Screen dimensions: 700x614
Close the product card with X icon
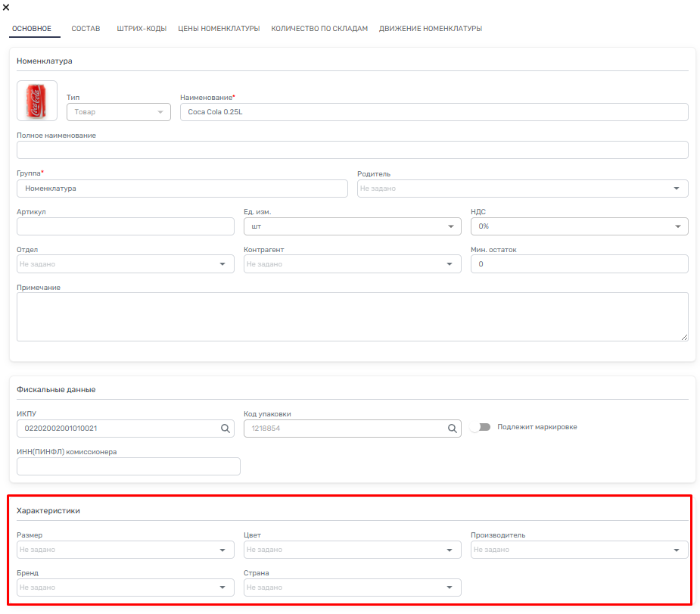6,7
